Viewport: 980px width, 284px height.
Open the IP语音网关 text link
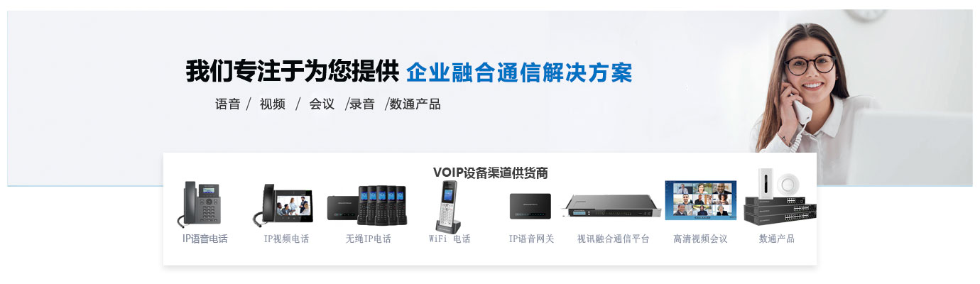pos(531,239)
